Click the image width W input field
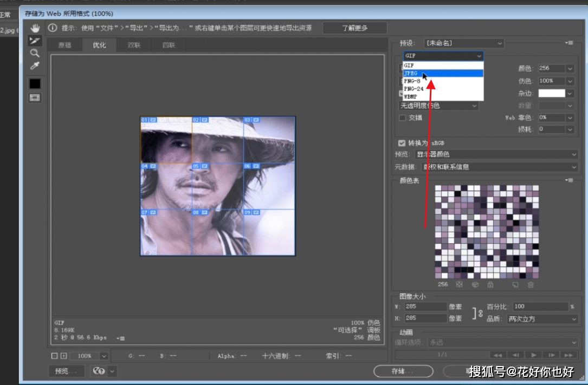This screenshot has width=588, height=385. pos(425,306)
